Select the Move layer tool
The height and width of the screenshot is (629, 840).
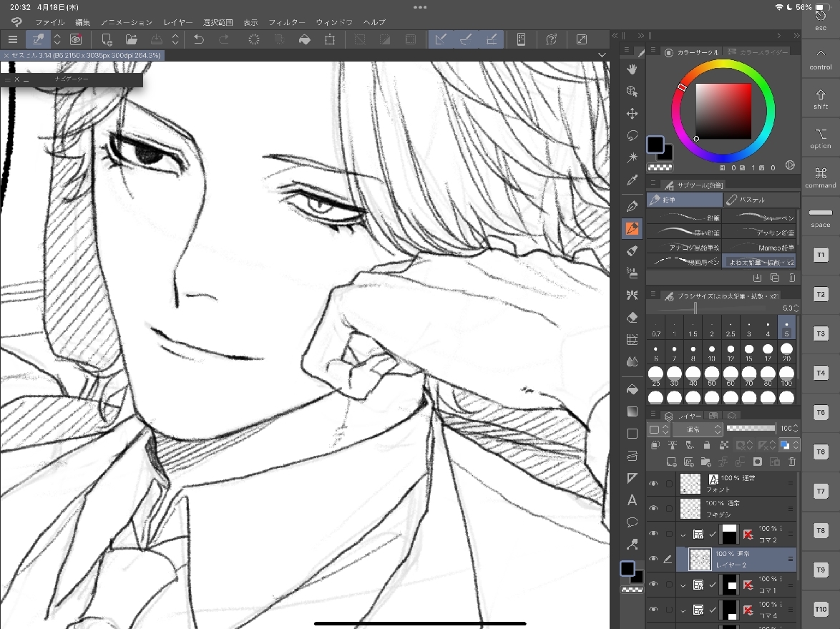pyautogui.click(x=632, y=114)
